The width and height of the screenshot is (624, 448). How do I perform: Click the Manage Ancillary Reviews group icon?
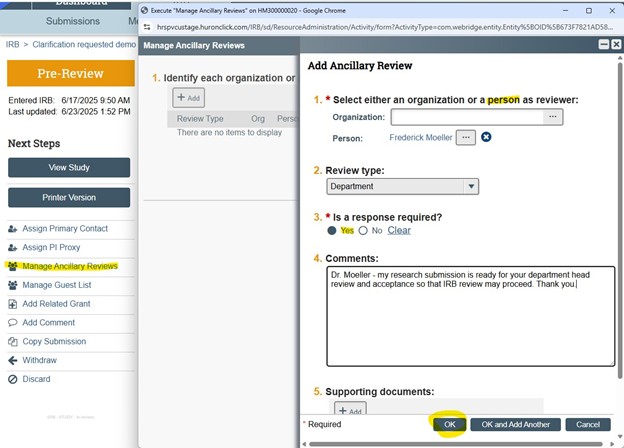pyautogui.click(x=13, y=266)
